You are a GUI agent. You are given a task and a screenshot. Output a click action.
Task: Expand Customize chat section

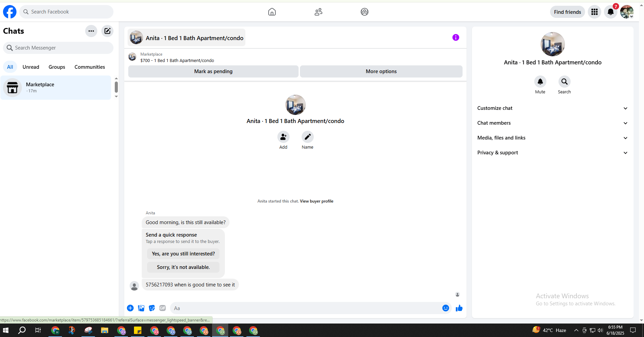(x=553, y=108)
